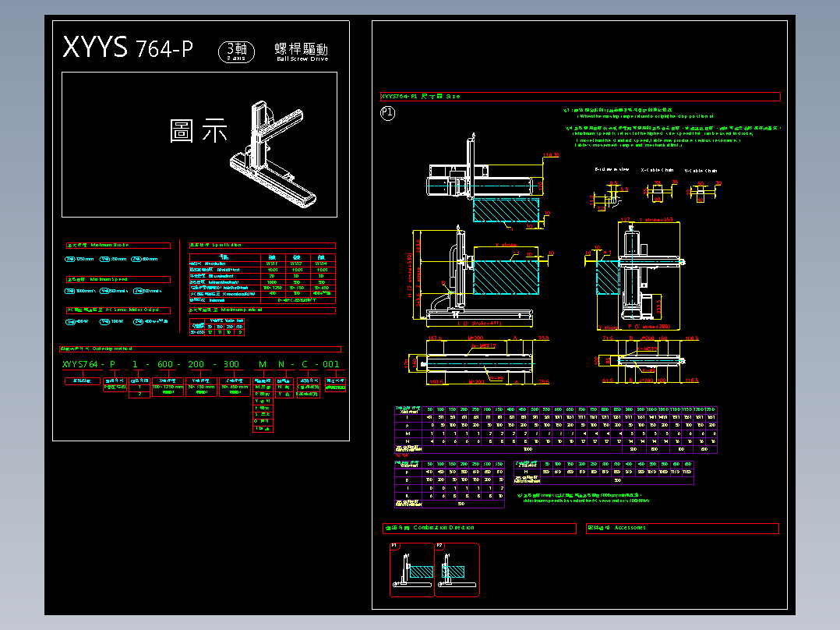
Task: Click the 圖示 heading text
Action: coord(199,131)
